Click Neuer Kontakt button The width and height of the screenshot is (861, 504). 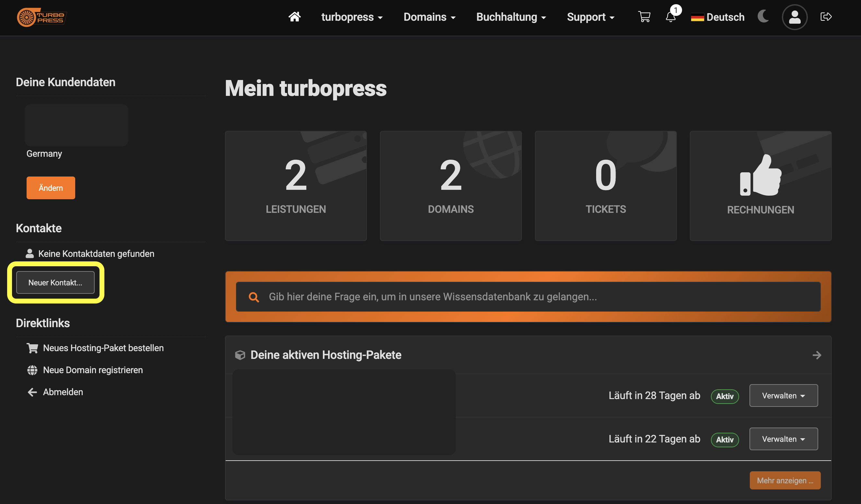[x=55, y=282]
